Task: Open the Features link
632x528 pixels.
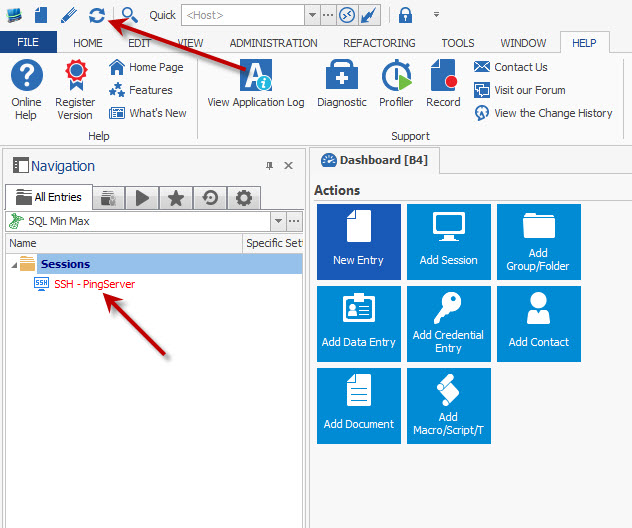Action: pos(141,90)
